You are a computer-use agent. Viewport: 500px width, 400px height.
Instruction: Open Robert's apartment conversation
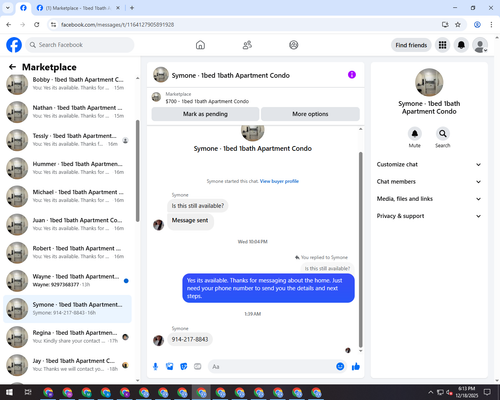(67, 252)
